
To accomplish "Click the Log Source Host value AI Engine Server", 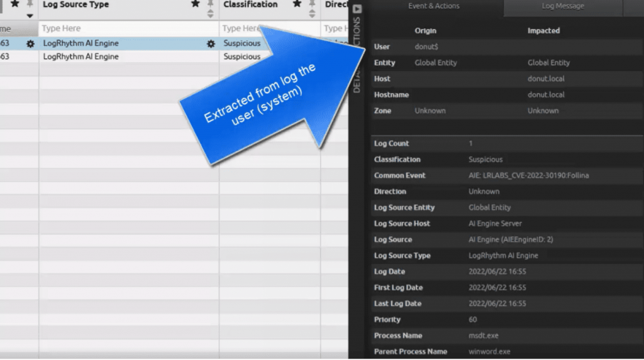I will click(x=495, y=224).
